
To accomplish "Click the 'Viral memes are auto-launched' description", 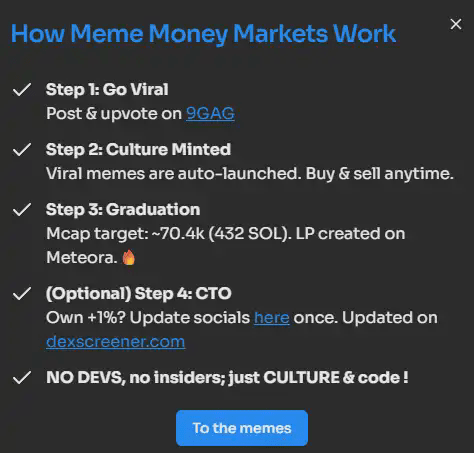I will coord(250,174).
